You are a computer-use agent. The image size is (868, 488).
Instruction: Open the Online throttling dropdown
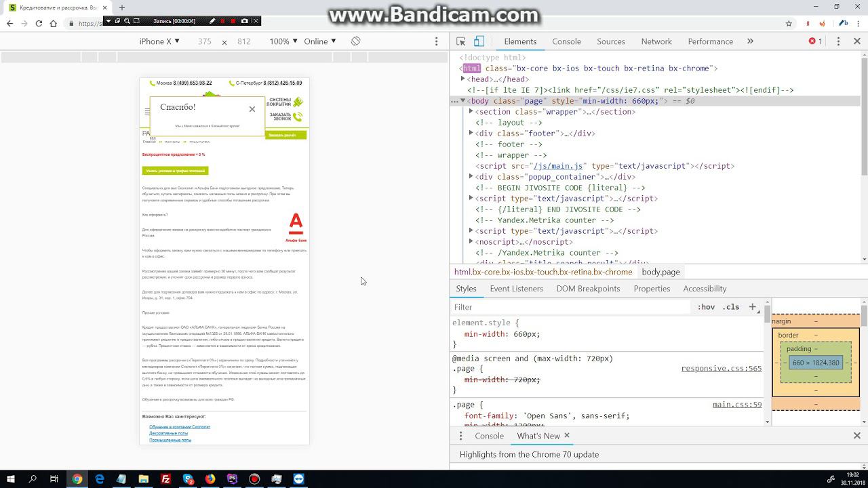[x=320, y=41]
